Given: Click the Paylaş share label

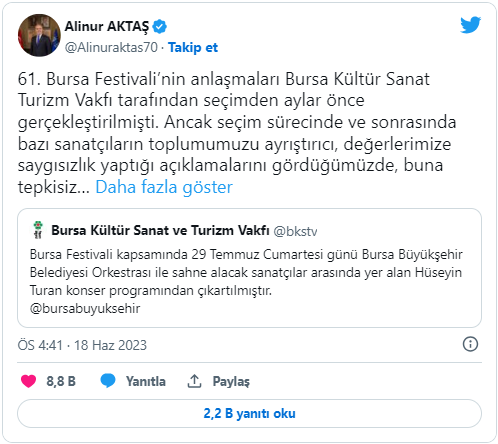Looking at the screenshot, I should point(231,381).
